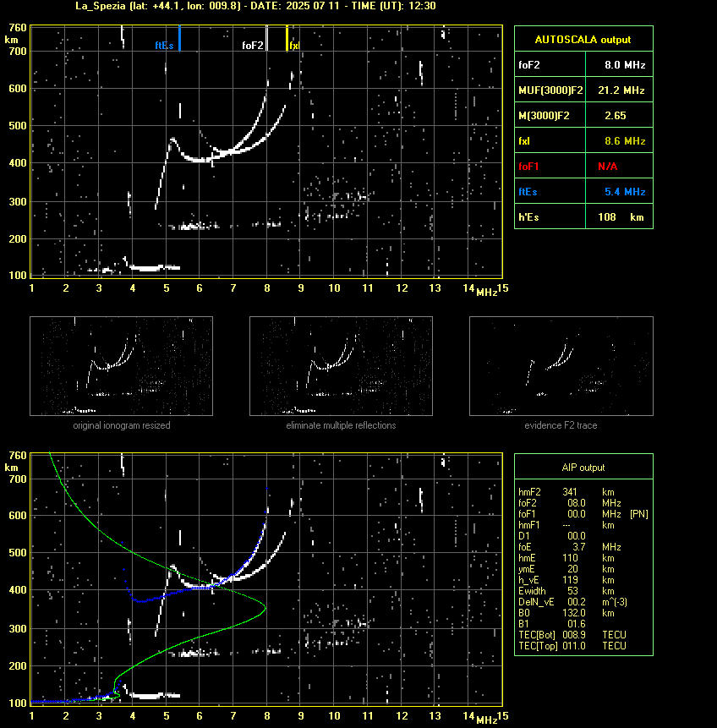Select the fxI value 8.6 MHz
This screenshot has height=728, width=717.
coord(625,141)
